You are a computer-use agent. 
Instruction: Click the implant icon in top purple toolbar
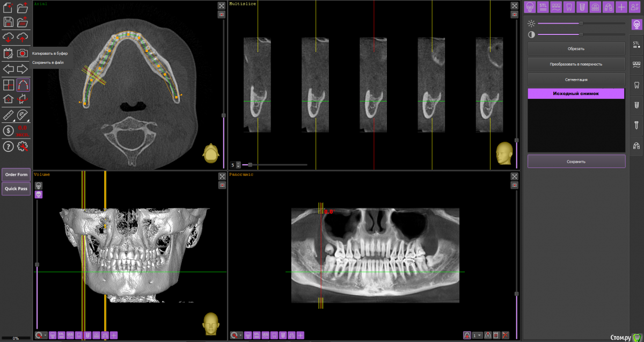[580, 7]
